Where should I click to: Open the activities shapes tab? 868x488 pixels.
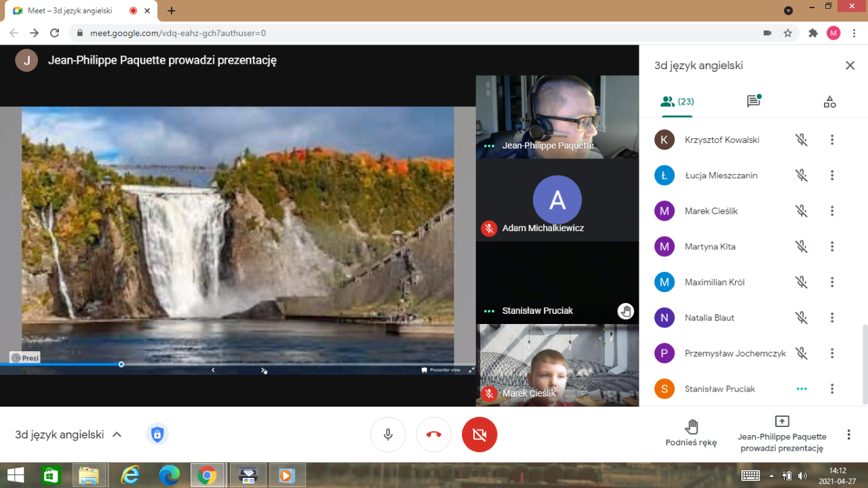[x=829, y=102]
